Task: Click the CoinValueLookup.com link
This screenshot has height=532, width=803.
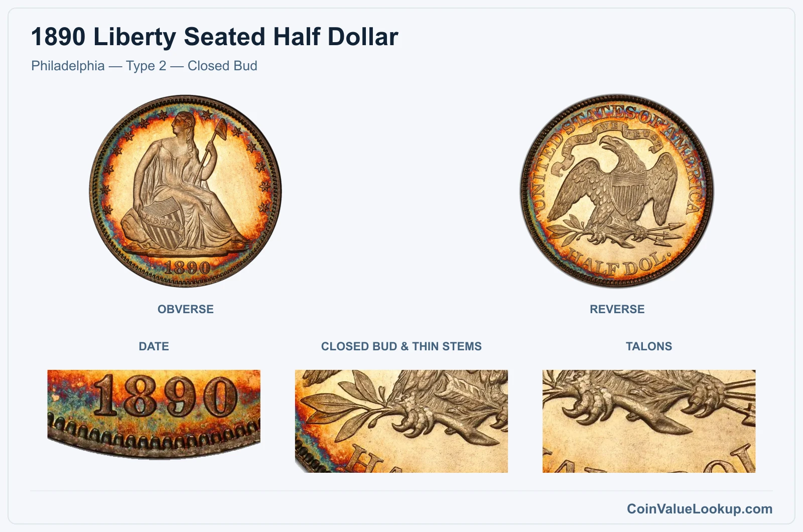Action: pyautogui.click(x=700, y=508)
